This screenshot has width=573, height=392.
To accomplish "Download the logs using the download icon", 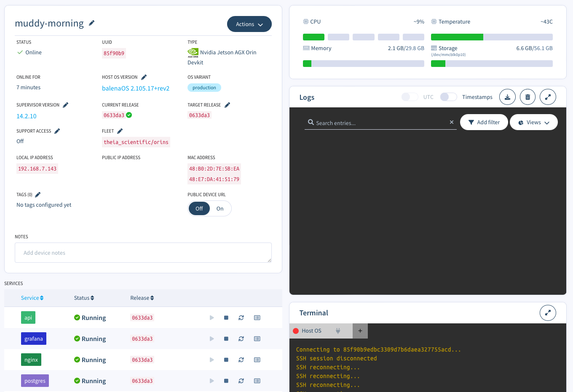I will point(507,97).
